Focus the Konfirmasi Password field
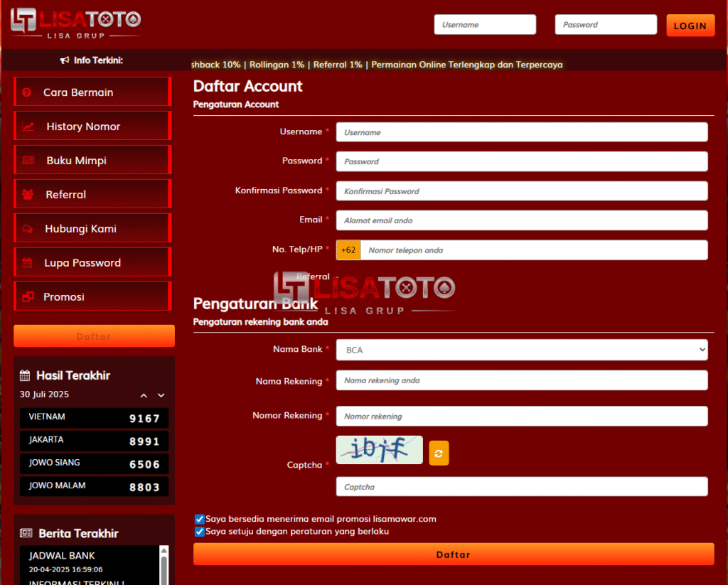Screen dimensions: 728x585 click(522, 191)
